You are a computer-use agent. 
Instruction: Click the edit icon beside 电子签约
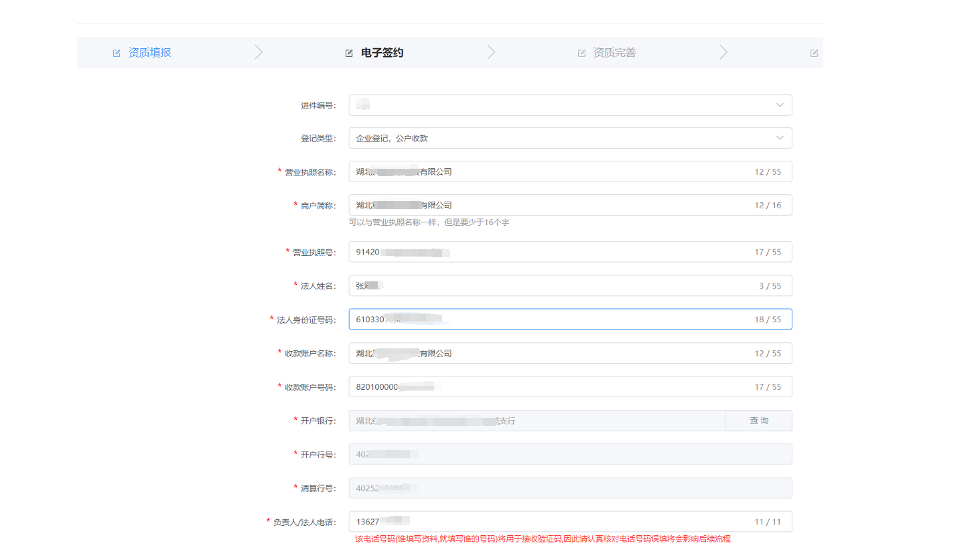(x=349, y=53)
